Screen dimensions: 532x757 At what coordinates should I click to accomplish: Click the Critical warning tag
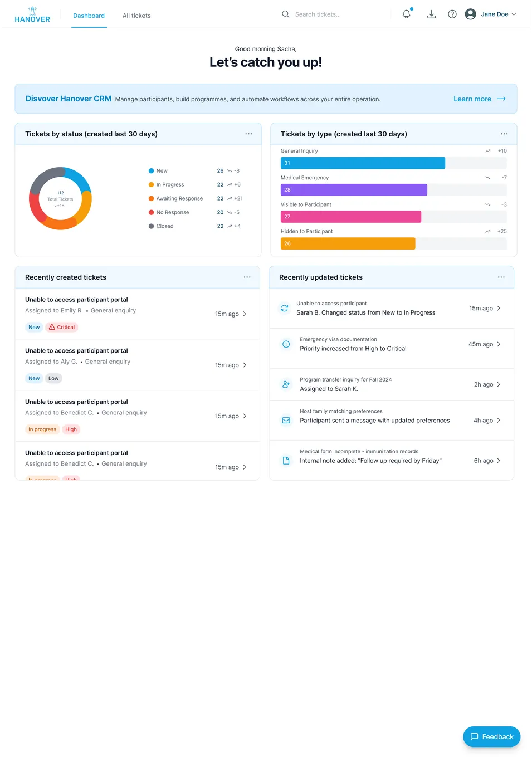[x=62, y=328]
